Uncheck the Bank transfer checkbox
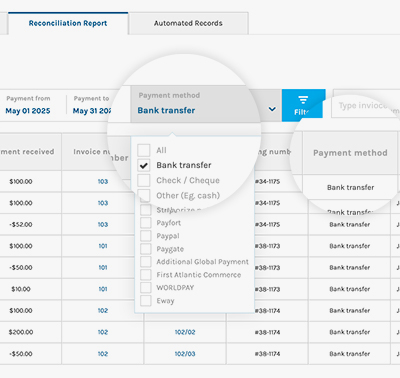Image resolution: width=400 pixels, height=378 pixels. coord(144,165)
